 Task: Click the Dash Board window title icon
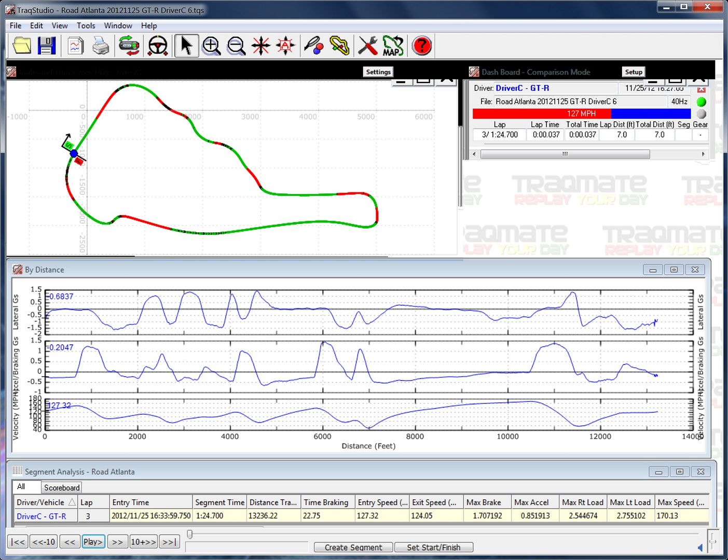474,72
